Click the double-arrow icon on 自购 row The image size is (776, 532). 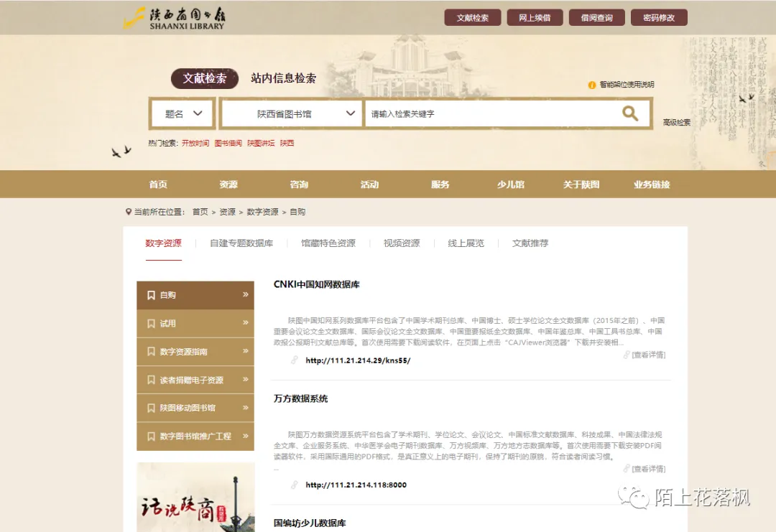[x=246, y=294]
